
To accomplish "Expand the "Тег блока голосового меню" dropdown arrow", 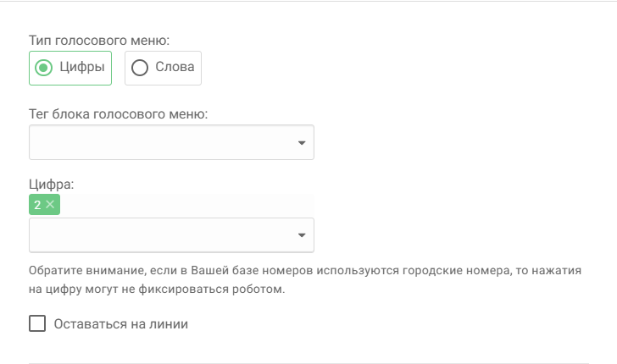I will pyautogui.click(x=302, y=142).
